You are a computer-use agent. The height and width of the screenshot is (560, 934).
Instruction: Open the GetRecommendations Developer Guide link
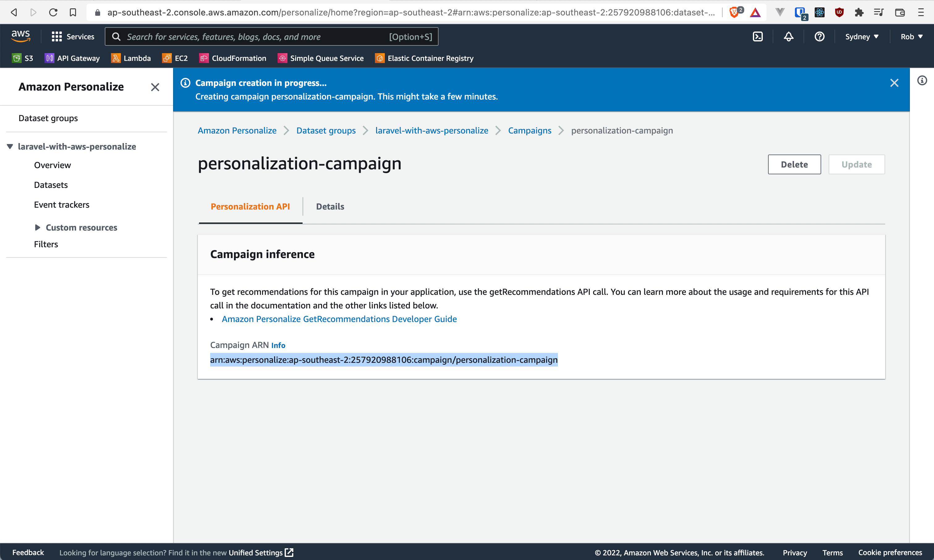click(339, 319)
